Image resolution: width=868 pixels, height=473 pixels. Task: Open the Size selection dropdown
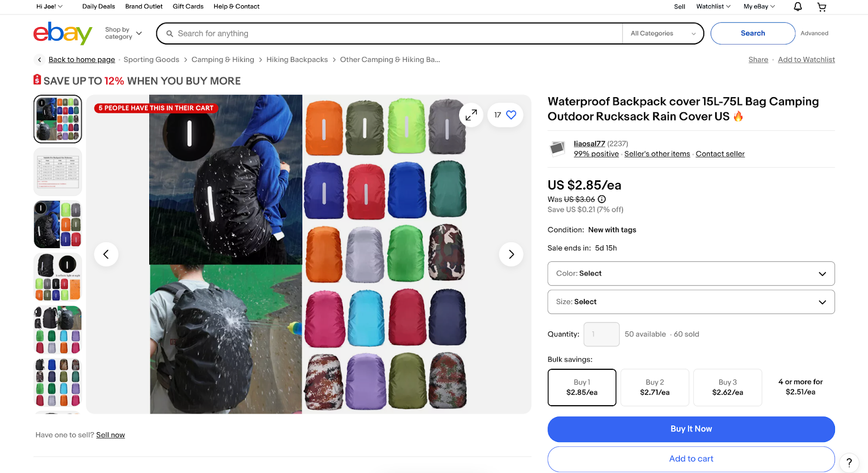pyautogui.click(x=691, y=301)
